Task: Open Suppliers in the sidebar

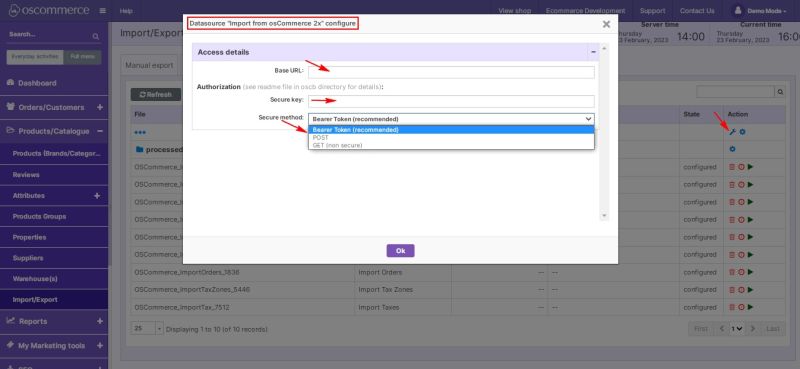Action: point(28,258)
